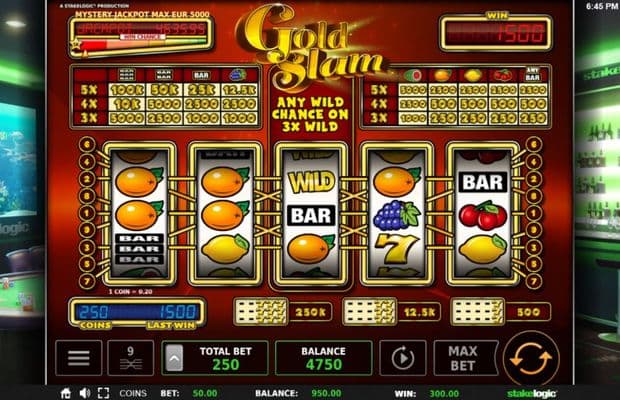Click payline marker 1 on left side
The width and height of the screenshot is (620, 400).
[x=87, y=213]
